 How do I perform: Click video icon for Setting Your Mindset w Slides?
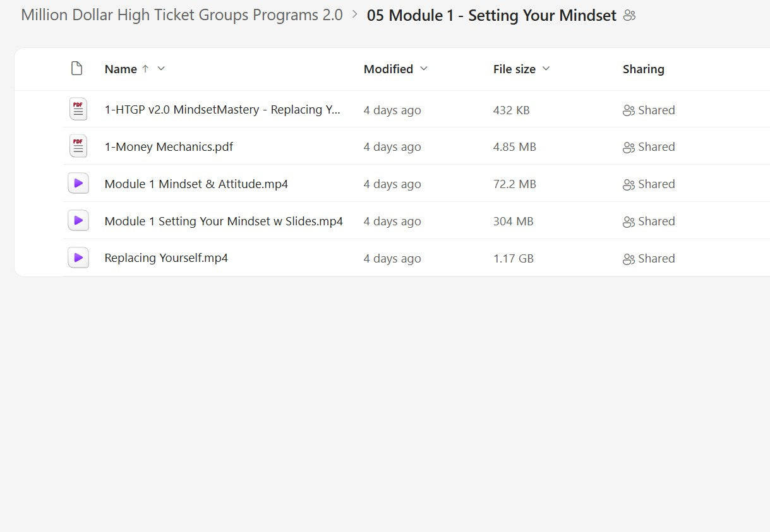tap(78, 221)
